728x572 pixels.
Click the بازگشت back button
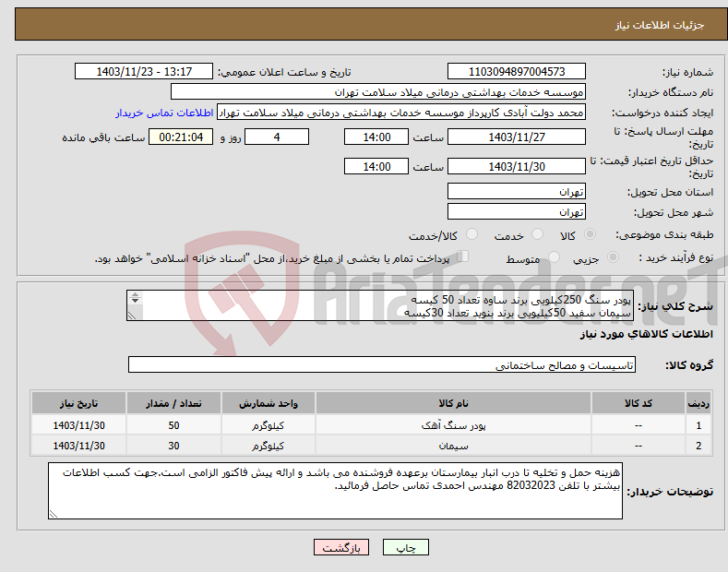[x=341, y=547]
